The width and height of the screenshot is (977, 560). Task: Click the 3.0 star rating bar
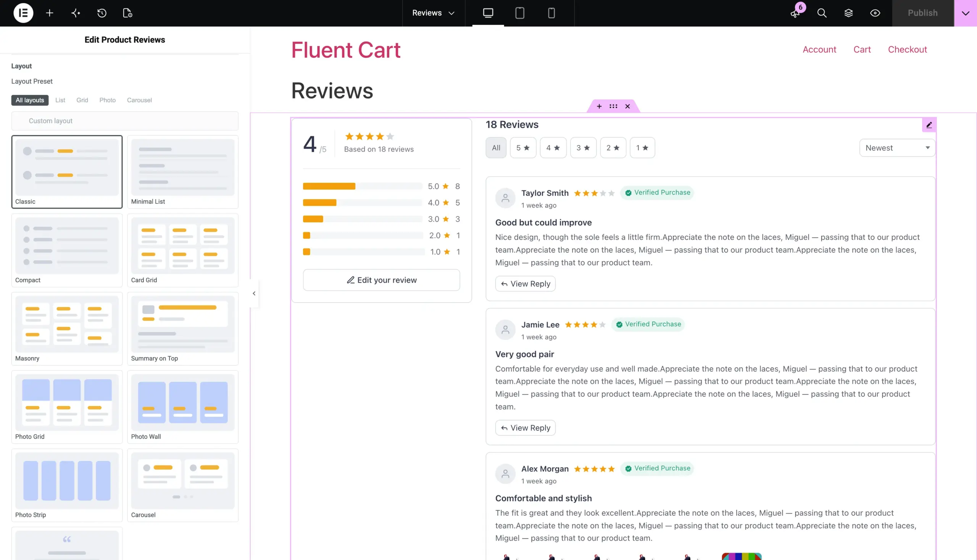click(x=363, y=219)
